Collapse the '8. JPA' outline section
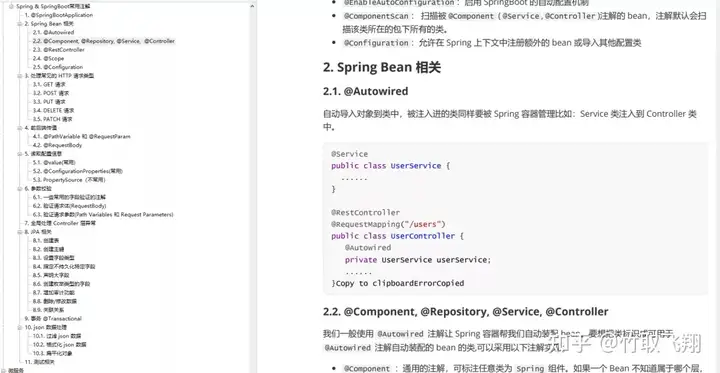 [x=20, y=232]
